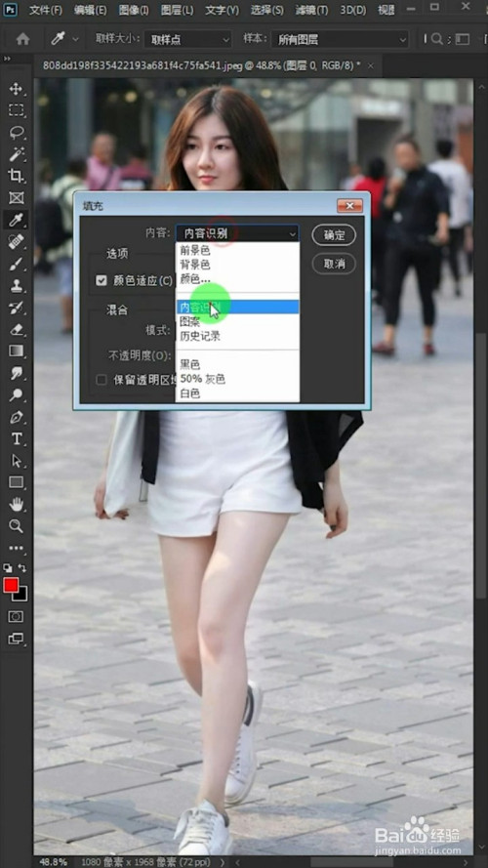Select the Frame tool
The image size is (488, 868).
[x=16, y=197]
